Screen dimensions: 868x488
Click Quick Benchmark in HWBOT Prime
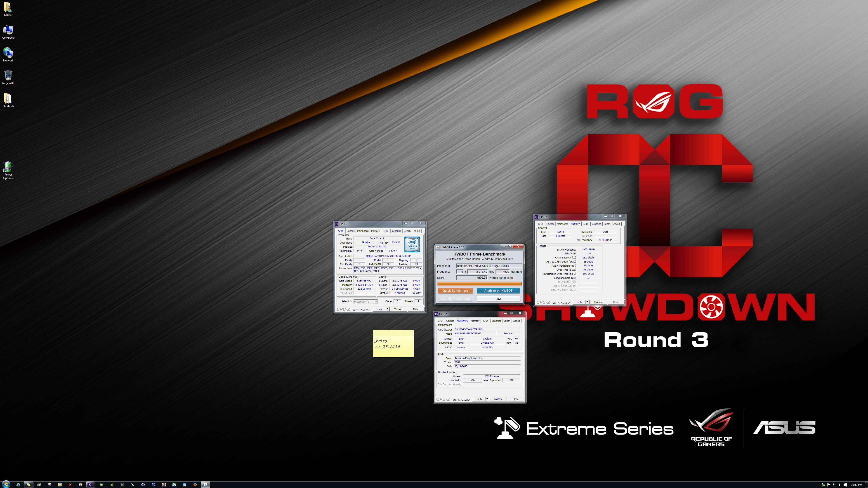point(455,290)
